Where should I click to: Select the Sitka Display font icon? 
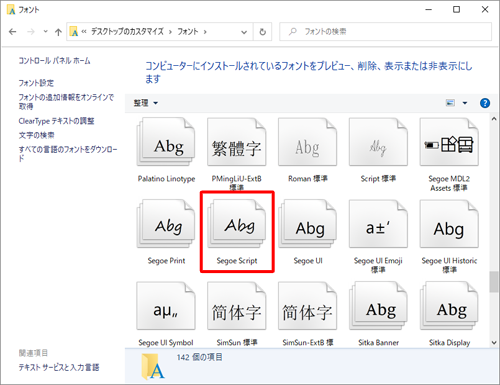pos(449,306)
